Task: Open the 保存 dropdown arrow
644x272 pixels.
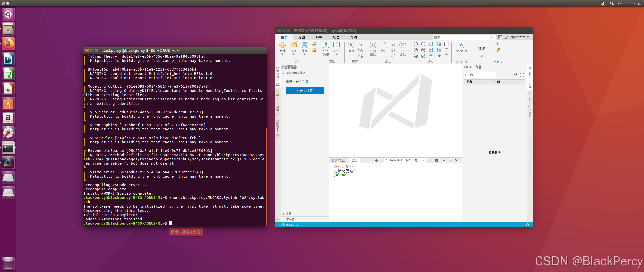Action: 305,55
